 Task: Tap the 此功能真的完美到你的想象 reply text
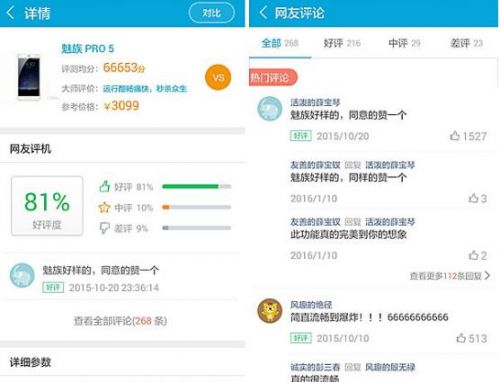pos(348,234)
